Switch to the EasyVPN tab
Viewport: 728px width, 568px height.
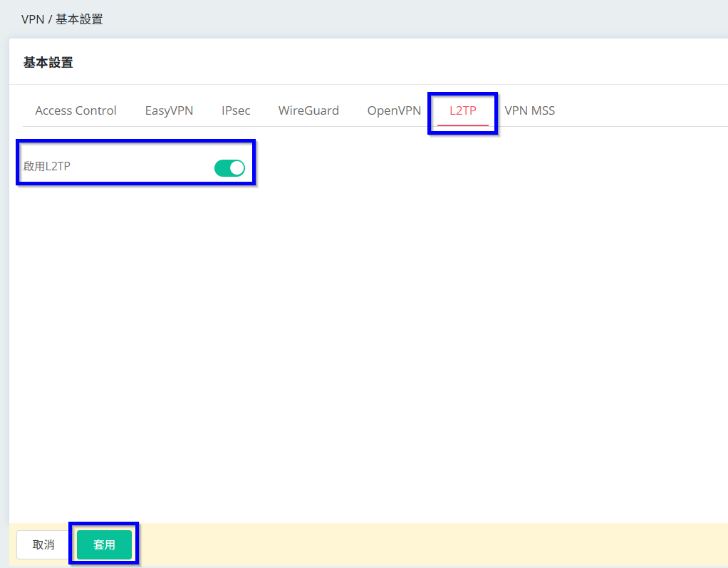click(x=169, y=110)
